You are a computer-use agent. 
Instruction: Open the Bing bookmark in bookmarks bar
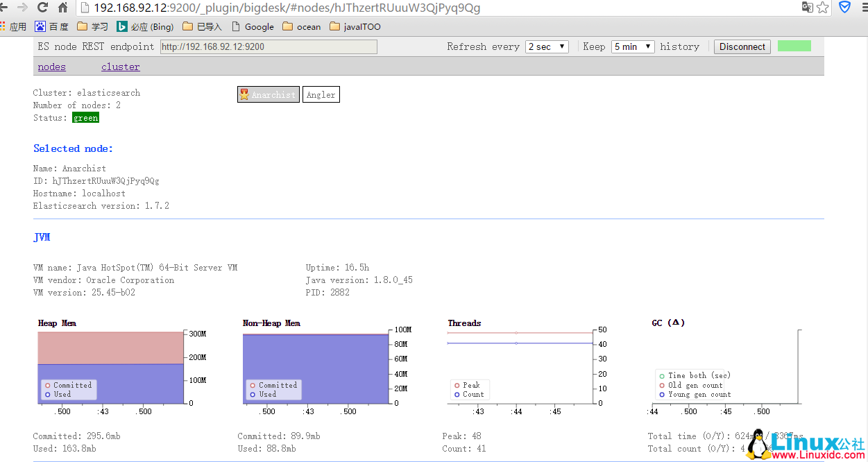point(145,26)
